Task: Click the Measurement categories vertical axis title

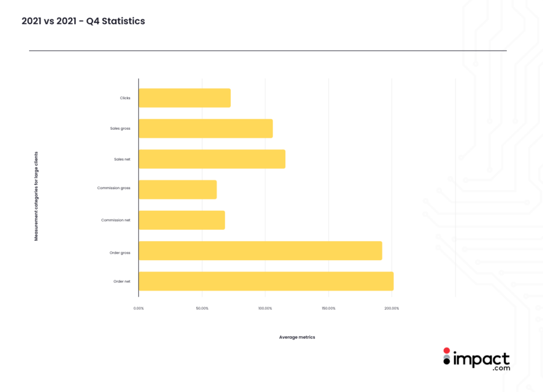Action: [37, 197]
